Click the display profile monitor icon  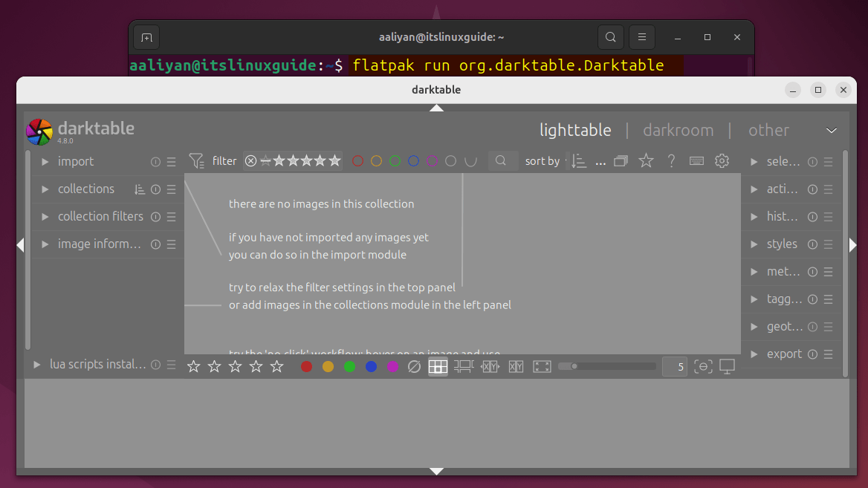click(x=727, y=365)
